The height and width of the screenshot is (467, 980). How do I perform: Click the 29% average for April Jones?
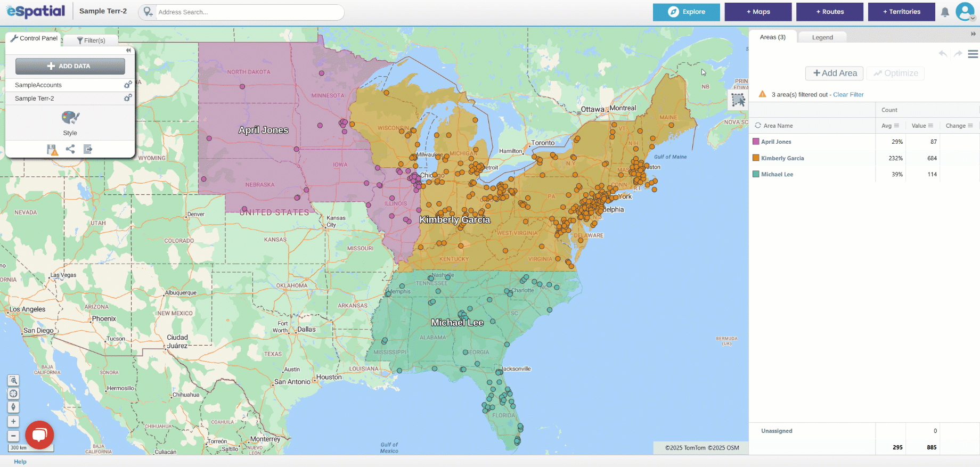[897, 142]
